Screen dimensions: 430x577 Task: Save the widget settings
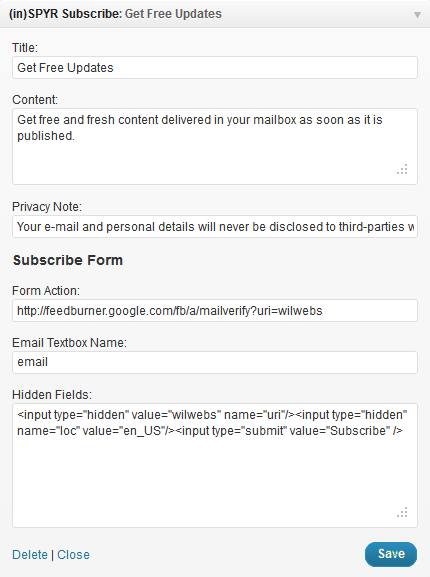391,554
